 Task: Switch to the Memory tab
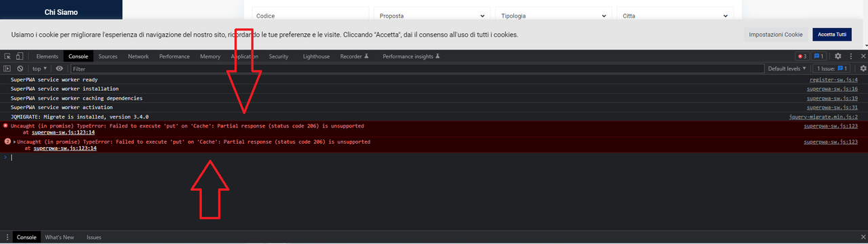210,56
